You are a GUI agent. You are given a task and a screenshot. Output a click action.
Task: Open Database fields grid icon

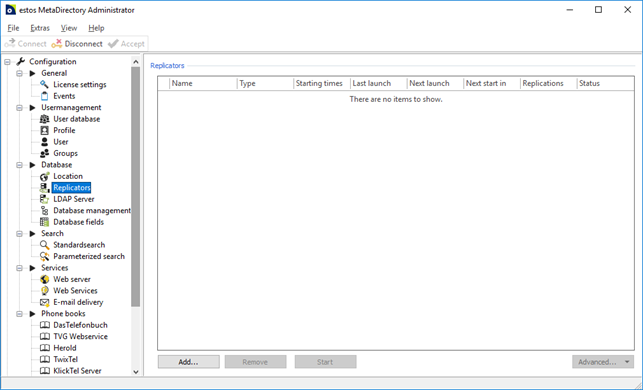click(x=44, y=222)
